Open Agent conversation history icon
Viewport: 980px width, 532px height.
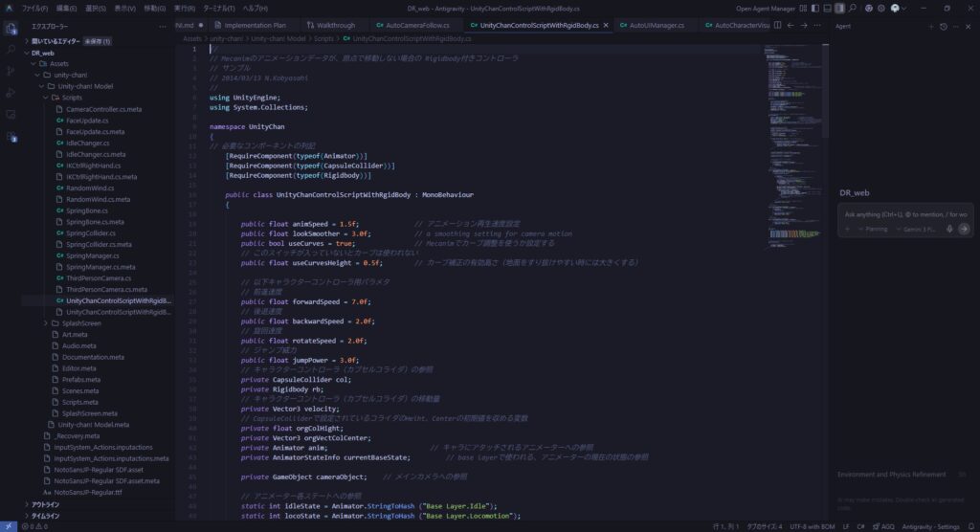click(x=944, y=26)
